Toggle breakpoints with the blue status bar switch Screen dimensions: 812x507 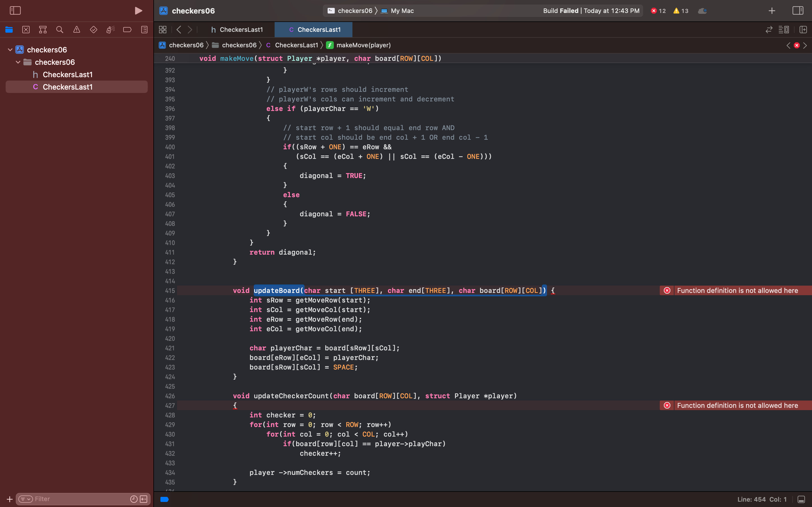point(164,499)
